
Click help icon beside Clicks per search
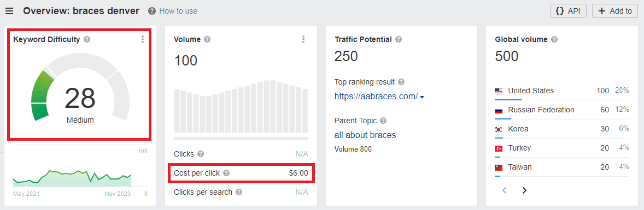coord(239,192)
